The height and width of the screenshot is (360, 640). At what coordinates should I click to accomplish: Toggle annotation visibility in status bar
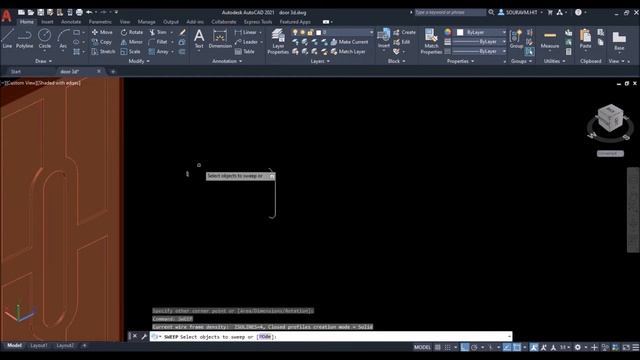(533, 347)
